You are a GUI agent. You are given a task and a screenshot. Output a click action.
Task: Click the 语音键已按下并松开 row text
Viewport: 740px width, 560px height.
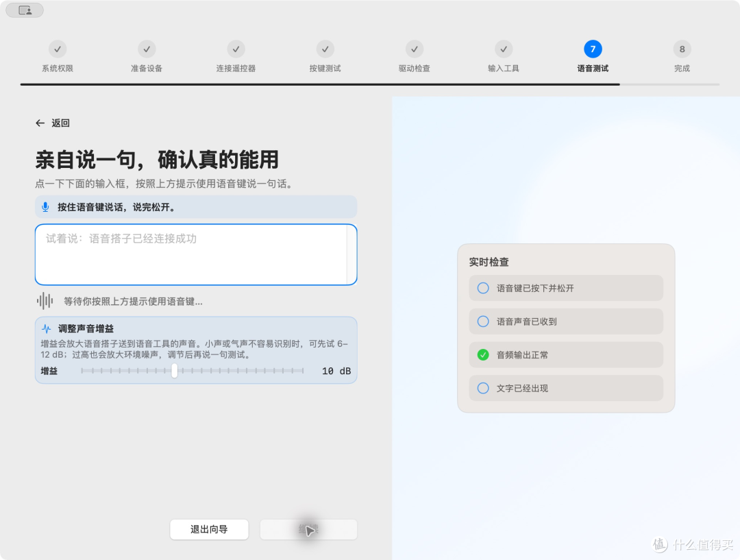pos(534,288)
